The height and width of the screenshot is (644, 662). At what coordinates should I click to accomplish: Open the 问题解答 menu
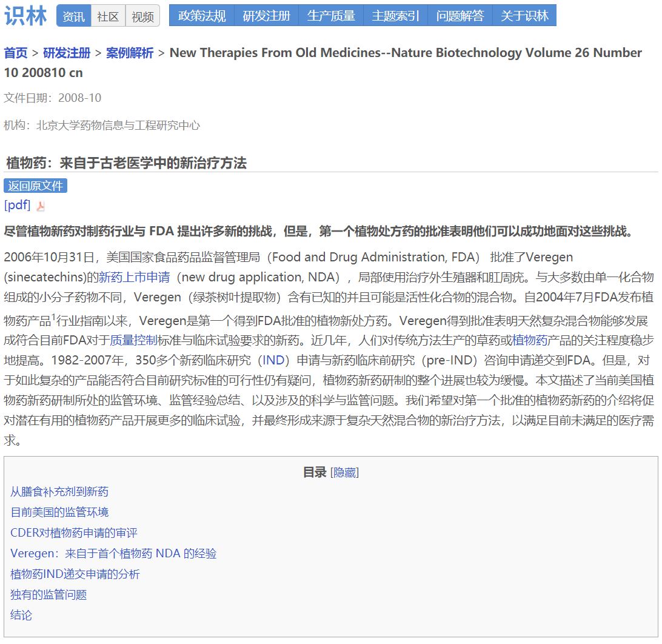pyautogui.click(x=460, y=16)
